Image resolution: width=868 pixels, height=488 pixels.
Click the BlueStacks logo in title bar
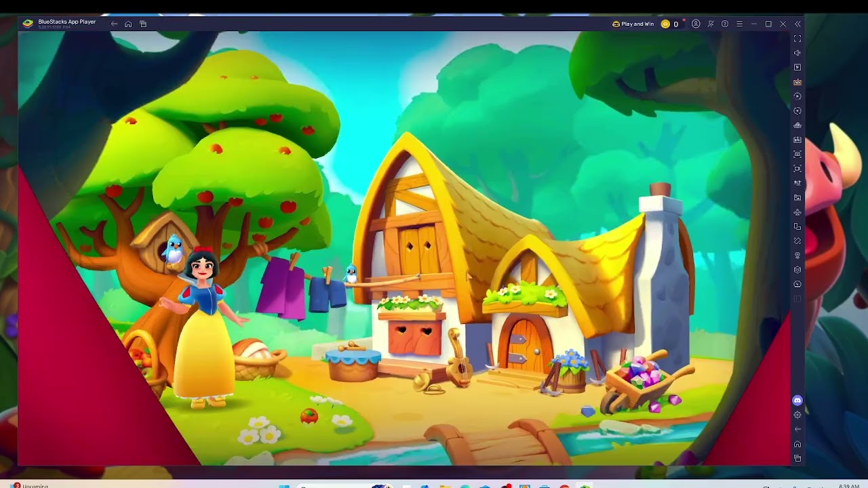tap(28, 24)
